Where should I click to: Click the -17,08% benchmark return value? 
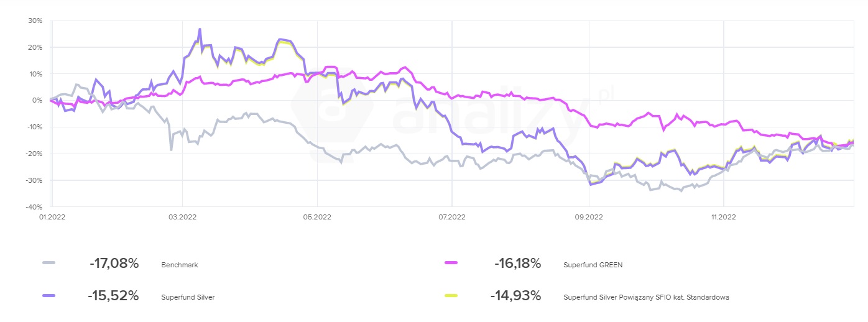(x=114, y=264)
